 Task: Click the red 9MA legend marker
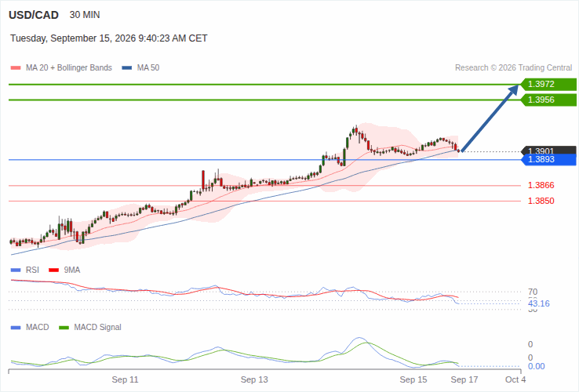(x=54, y=270)
